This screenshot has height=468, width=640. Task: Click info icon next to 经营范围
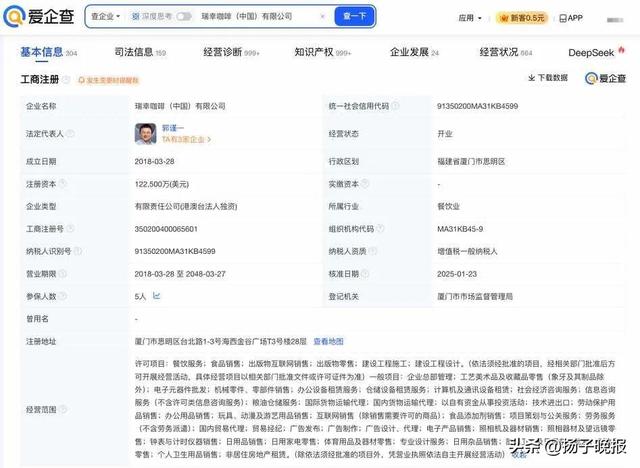point(63,409)
